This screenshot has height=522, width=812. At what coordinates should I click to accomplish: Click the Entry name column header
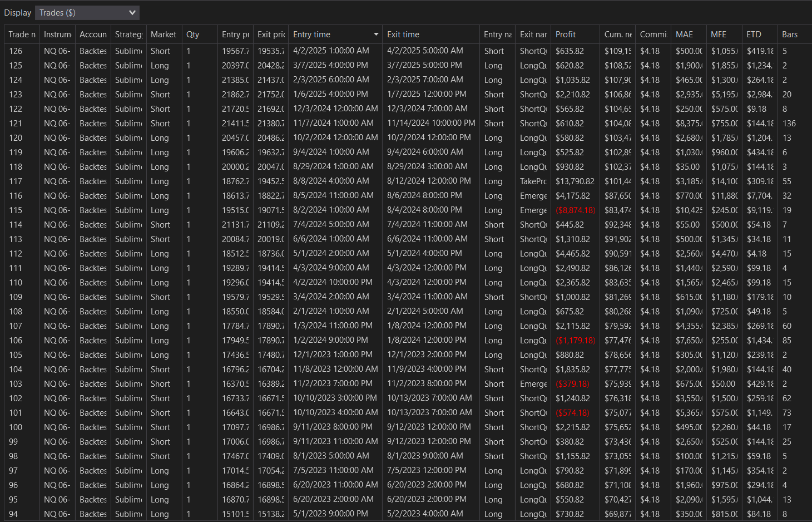click(x=498, y=35)
